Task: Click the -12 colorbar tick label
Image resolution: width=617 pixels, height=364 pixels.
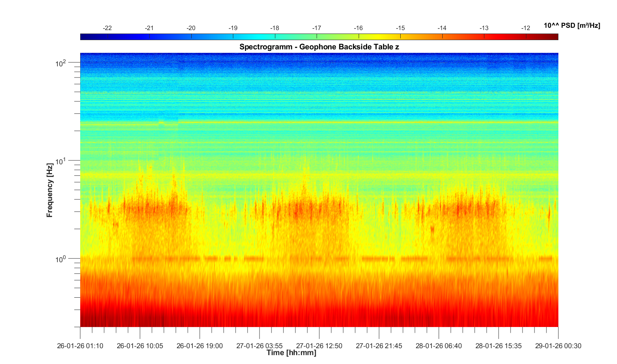Action: coord(526,28)
